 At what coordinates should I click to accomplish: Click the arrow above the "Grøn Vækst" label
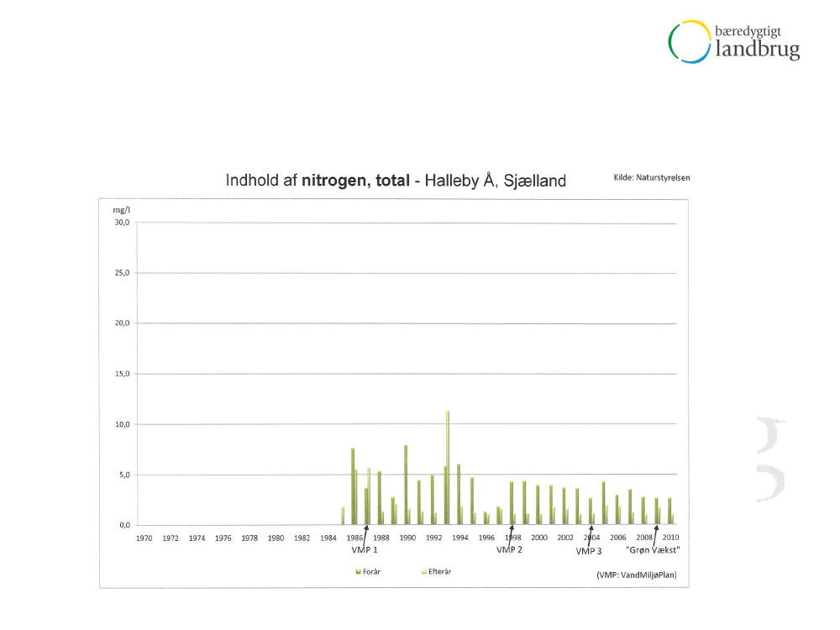pos(656,533)
